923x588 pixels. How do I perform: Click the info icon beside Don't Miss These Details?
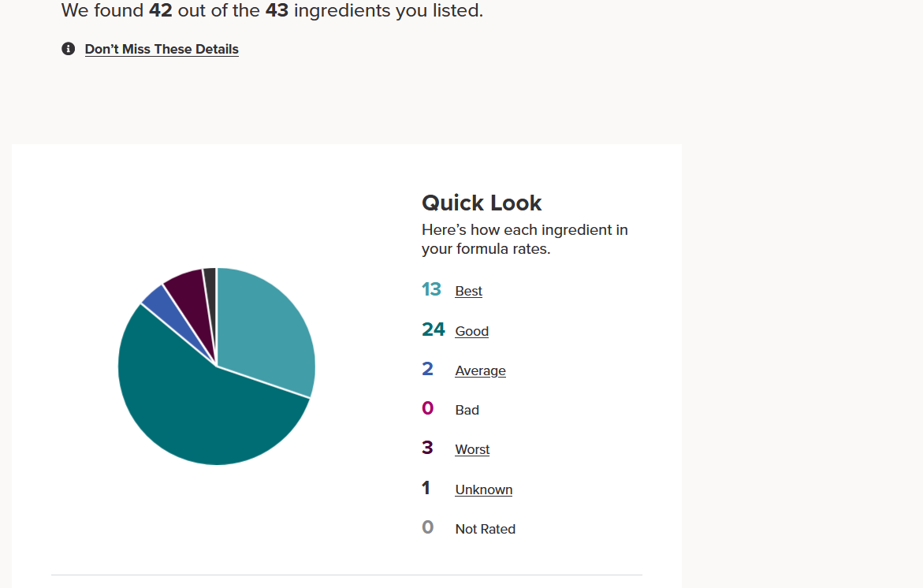69,49
